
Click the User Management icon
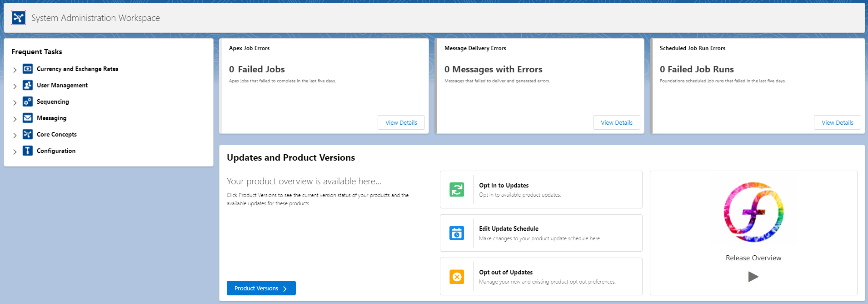pos(28,85)
